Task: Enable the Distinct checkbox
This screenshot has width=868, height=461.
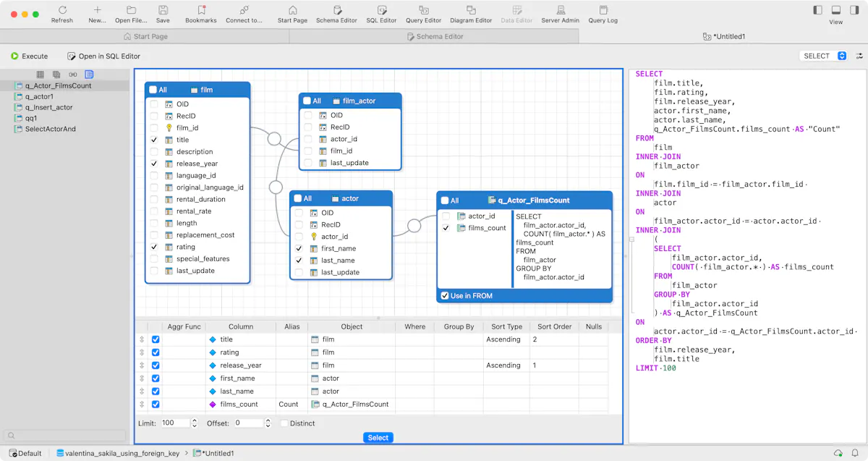Action: pyautogui.click(x=284, y=423)
